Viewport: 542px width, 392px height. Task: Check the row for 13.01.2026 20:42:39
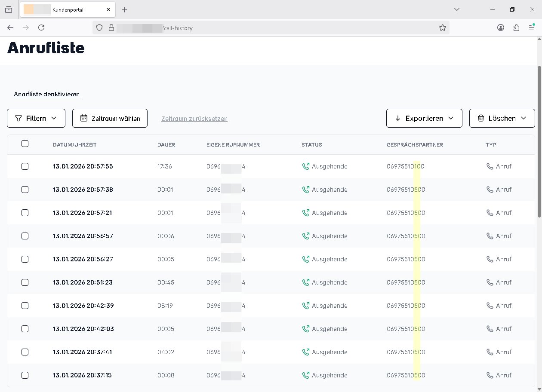click(x=25, y=306)
